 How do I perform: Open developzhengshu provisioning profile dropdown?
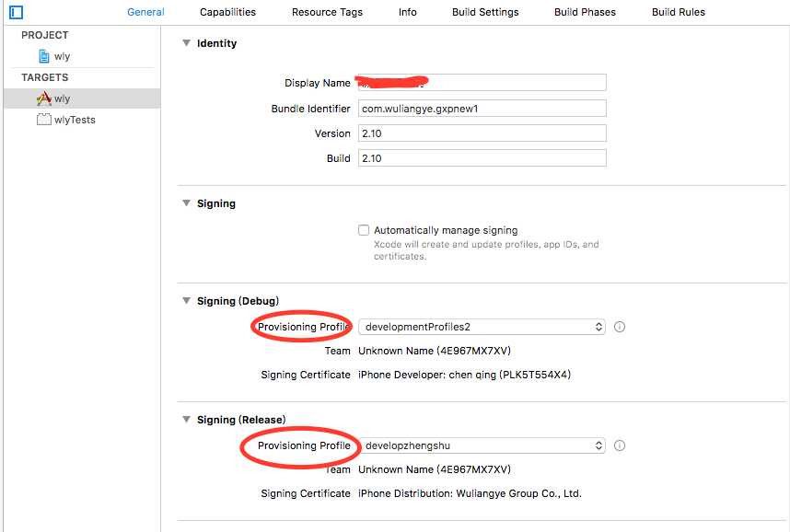482,445
